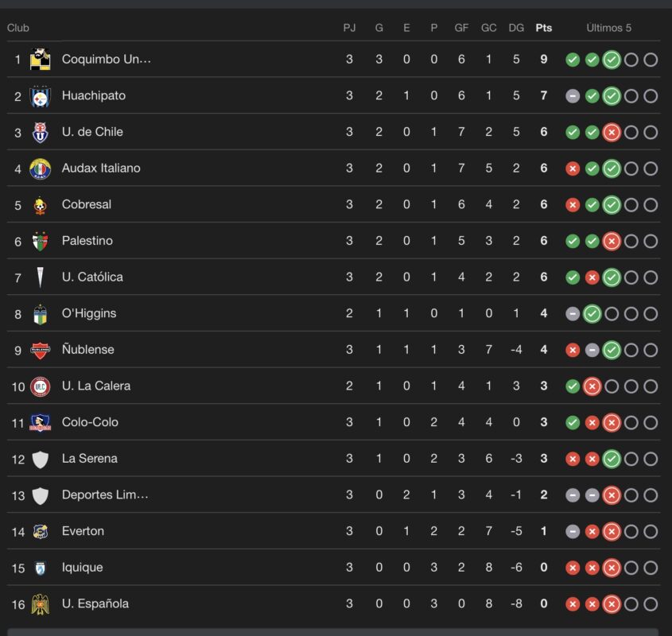Click Huachipato's draw result indicator
The image size is (672, 636).
(x=573, y=96)
